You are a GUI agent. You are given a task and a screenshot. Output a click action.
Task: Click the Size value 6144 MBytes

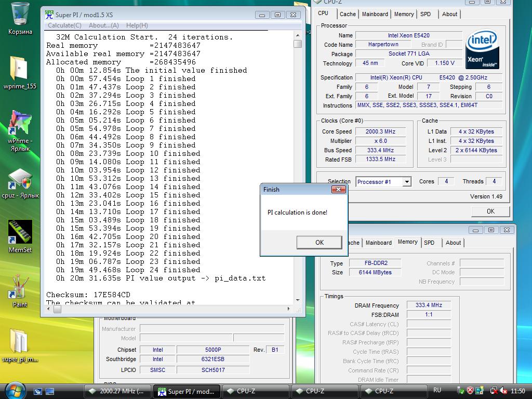pos(375,272)
